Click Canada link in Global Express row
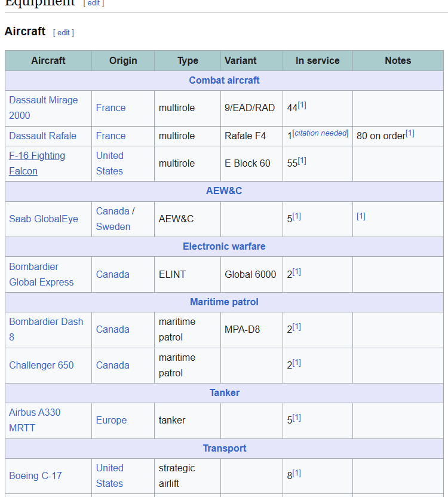This screenshot has width=448, height=497. click(x=112, y=275)
